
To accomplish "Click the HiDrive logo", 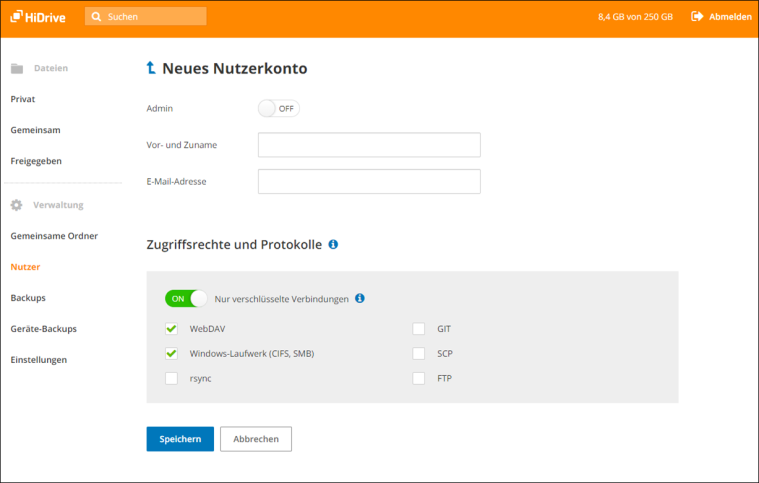I will coord(38,17).
